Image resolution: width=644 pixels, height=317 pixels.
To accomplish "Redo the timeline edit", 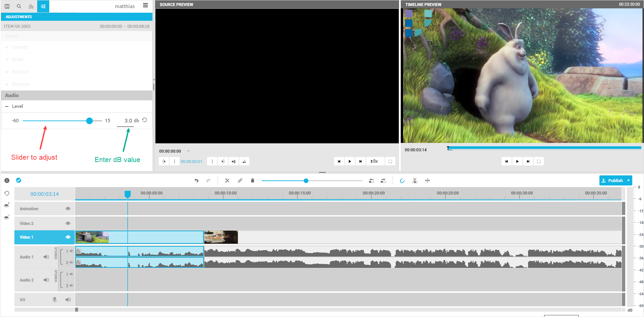I will 208,181.
